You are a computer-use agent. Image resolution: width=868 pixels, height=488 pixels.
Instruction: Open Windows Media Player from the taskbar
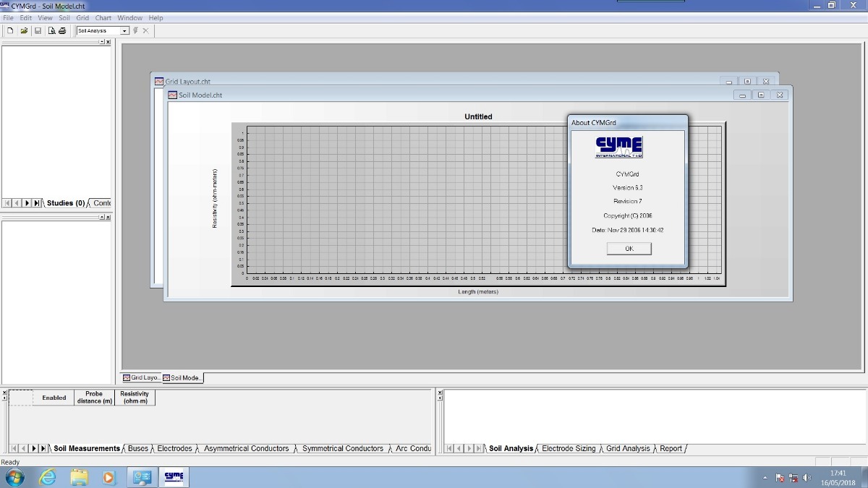click(109, 477)
